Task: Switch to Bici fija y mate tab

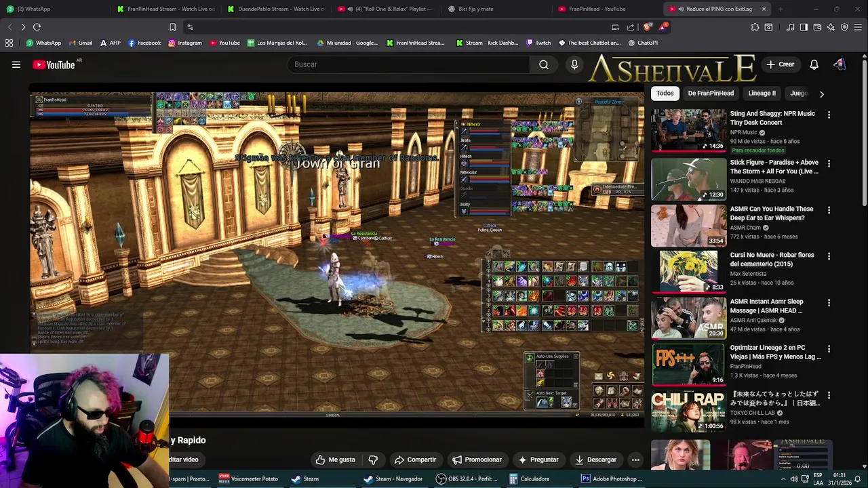Action: (x=497, y=9)
